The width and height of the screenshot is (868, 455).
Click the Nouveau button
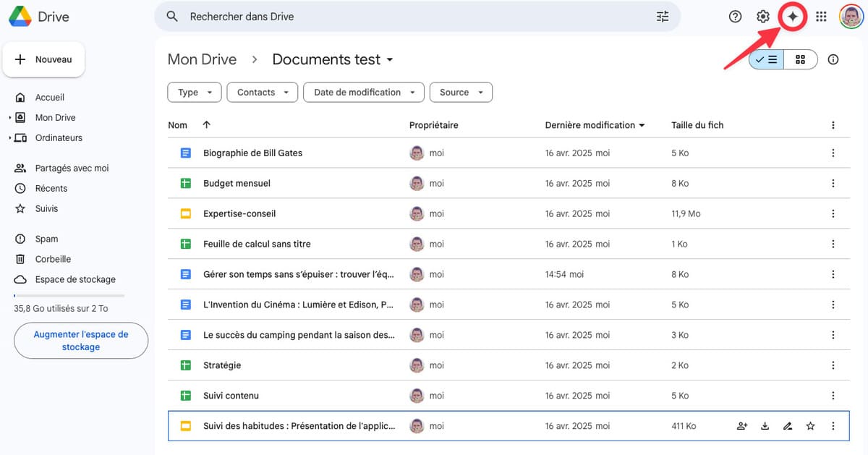(44, 59)
